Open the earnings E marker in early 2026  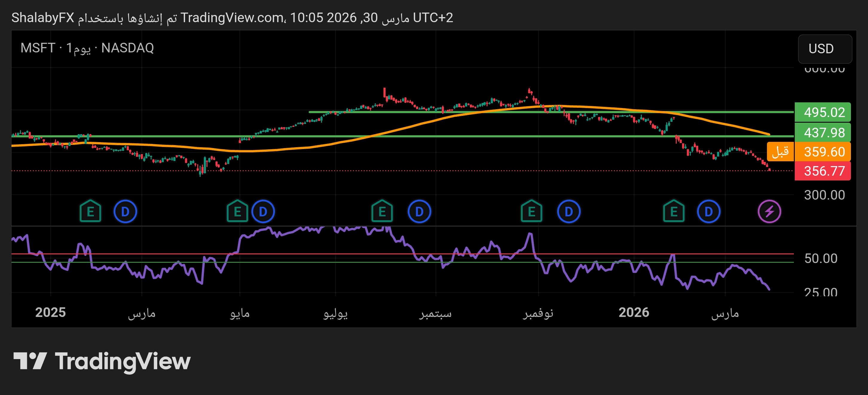pyautogui.click(x=674, y=212)
